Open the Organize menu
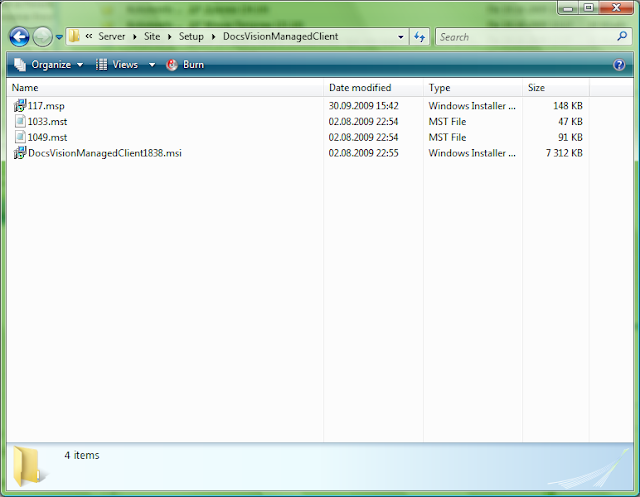The width and height of the screenshot is (640, 497). pos(49,64)
